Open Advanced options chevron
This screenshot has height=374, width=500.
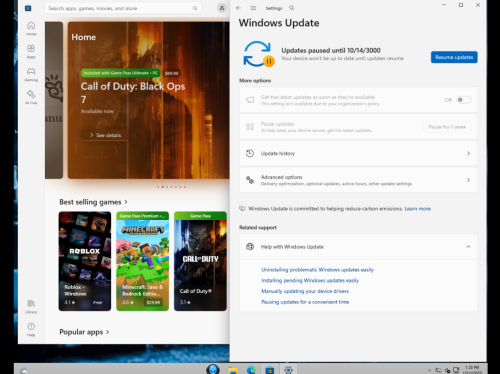tap(468, 180)
